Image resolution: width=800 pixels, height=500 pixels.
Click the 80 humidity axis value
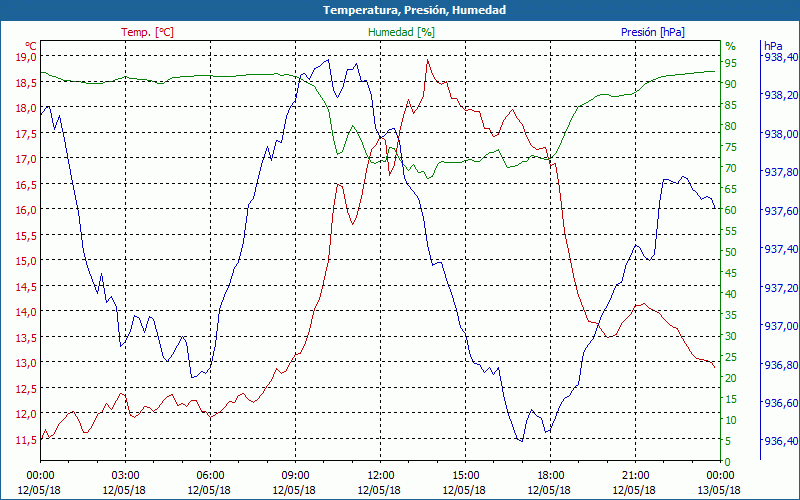click(731, 126)
